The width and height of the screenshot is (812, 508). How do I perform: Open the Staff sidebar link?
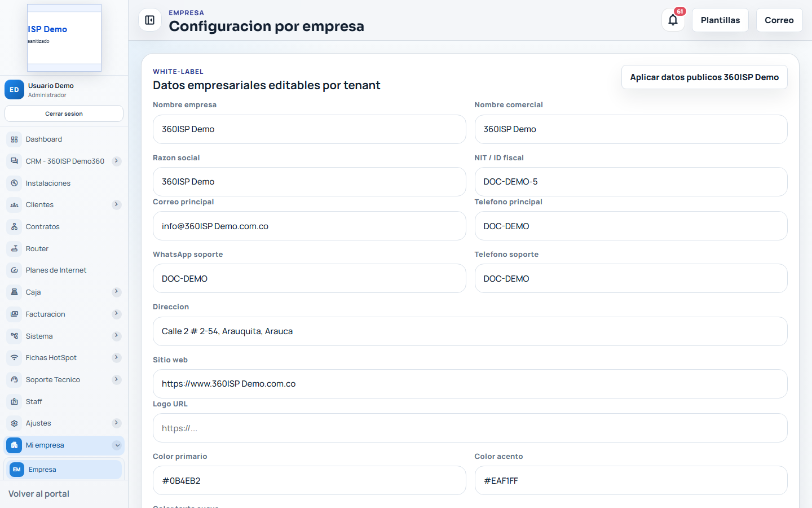[64, 402]
